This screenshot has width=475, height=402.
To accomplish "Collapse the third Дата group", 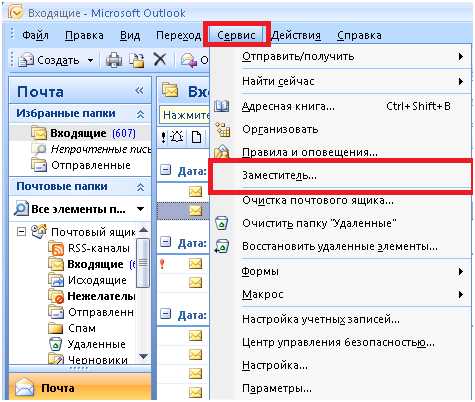I will tap(166, 314).
